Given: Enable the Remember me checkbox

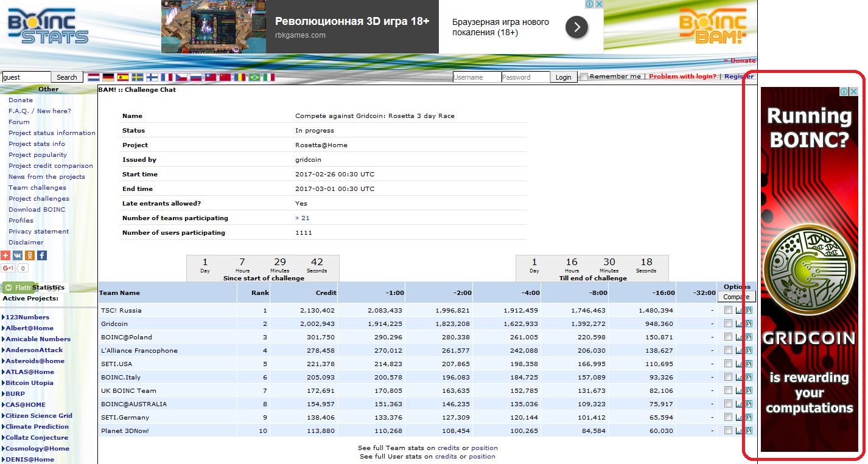Looking at the screenshot, I should [x=584, y=77].
